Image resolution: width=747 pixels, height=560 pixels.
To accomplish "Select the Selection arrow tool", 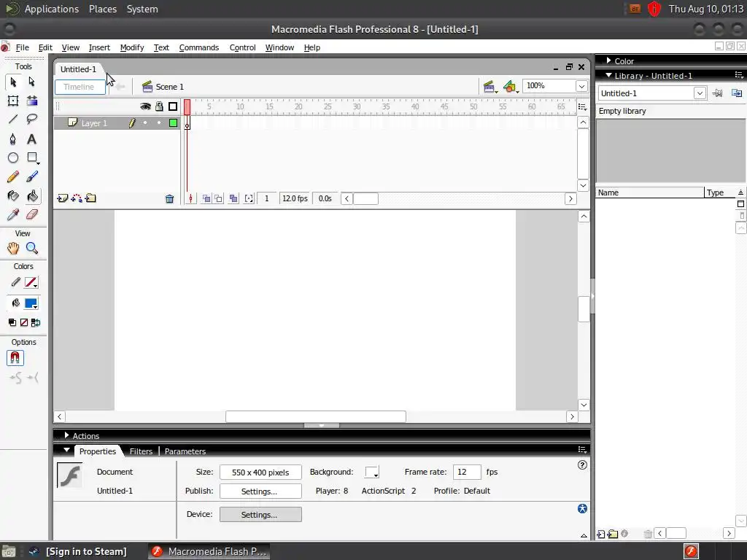I will pos(13,82).
